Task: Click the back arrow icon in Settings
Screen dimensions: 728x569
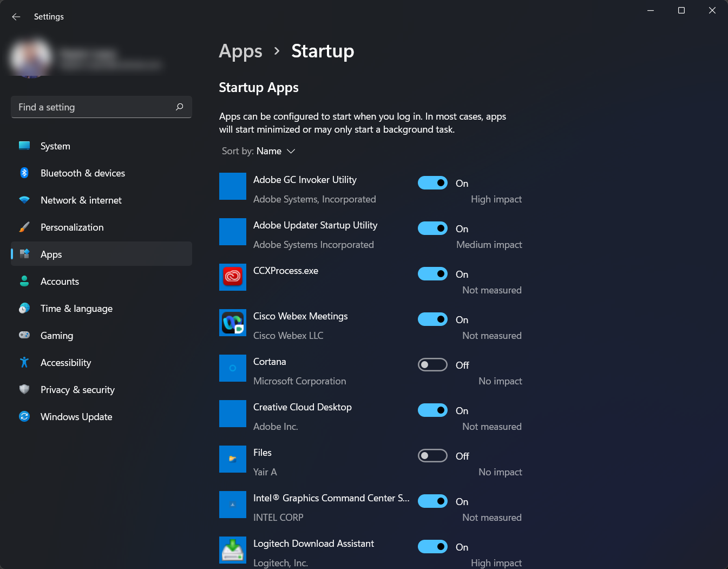Action: 16,17
